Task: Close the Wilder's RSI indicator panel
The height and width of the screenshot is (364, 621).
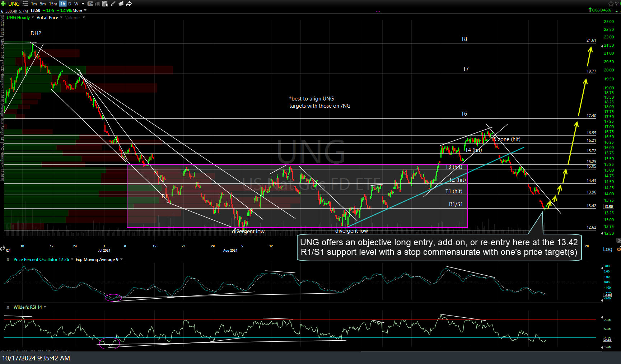Action: [x=8, y=307]
